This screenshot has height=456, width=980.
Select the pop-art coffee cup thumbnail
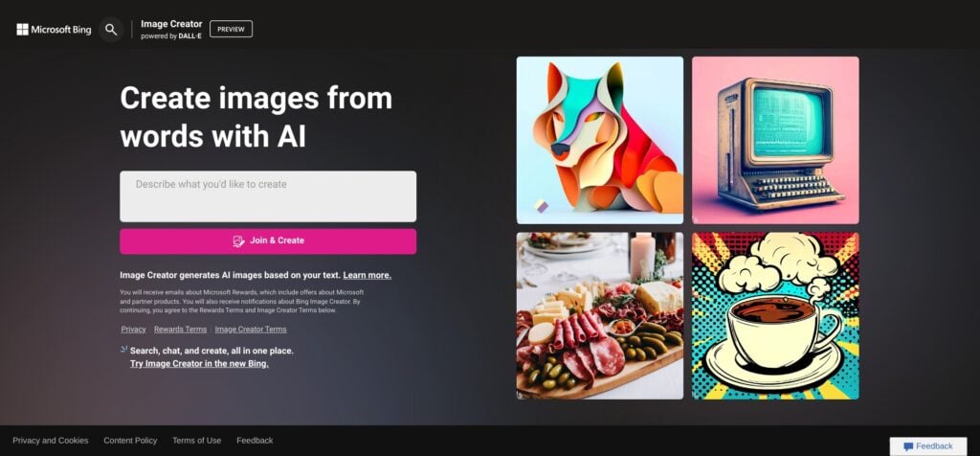775,316
